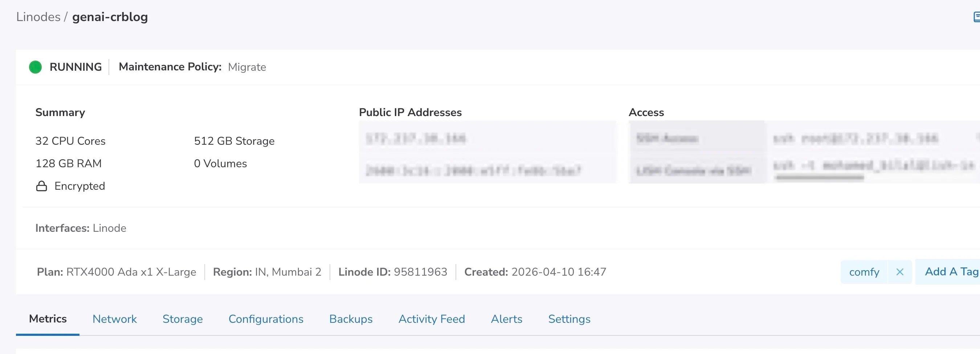Select the comfy tag

point(863,272)
